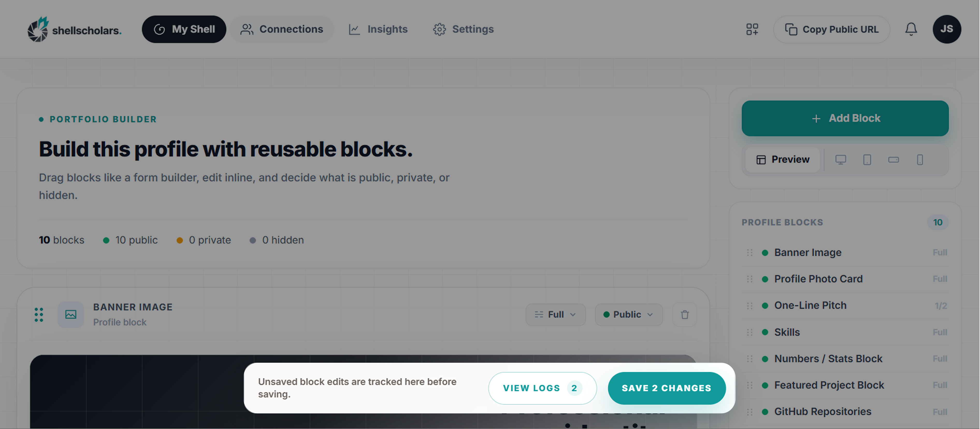980x429 pixels.
Task: Select Banner Image in Profile Blocks list
Action: coord(845,253)
